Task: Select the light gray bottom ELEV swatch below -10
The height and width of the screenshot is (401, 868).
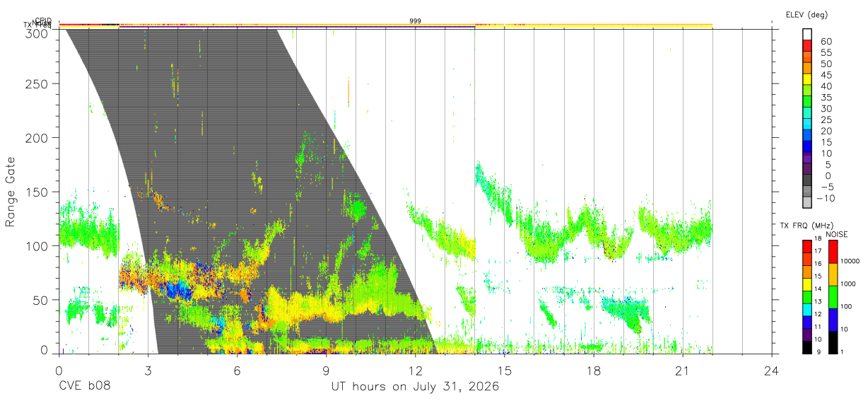Action: coord(807,202)
